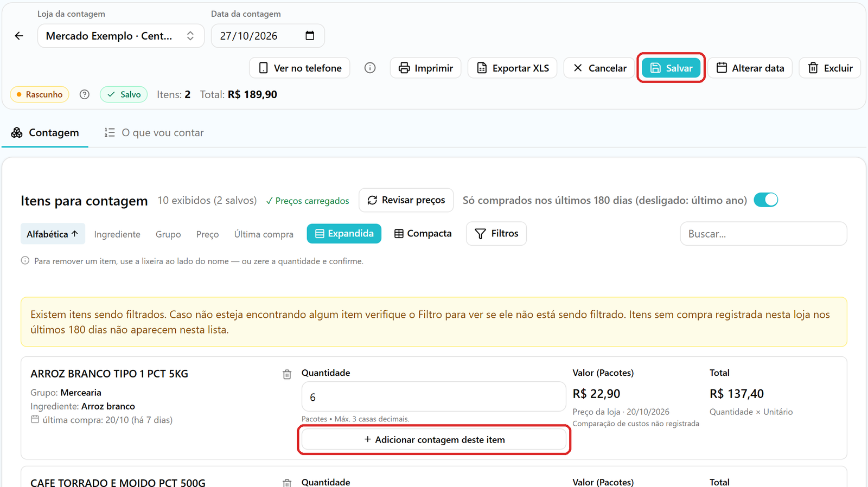Click the última compra: 20/10 text

pyautogui.click(x=107, y=420)
